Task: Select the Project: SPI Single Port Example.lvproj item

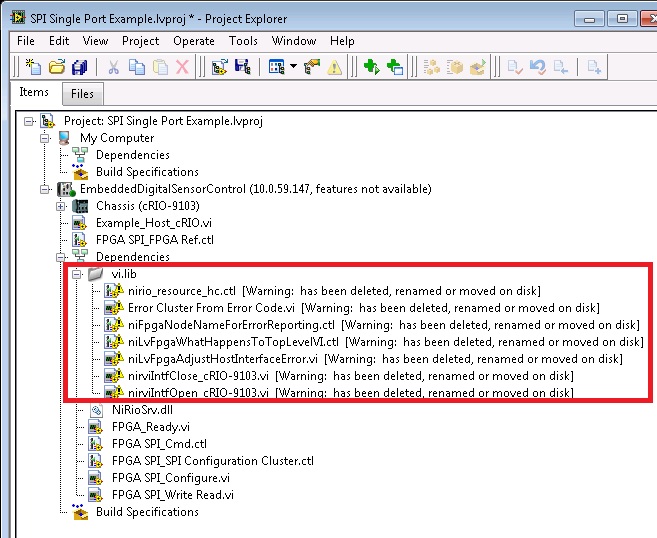Action: 163,121
